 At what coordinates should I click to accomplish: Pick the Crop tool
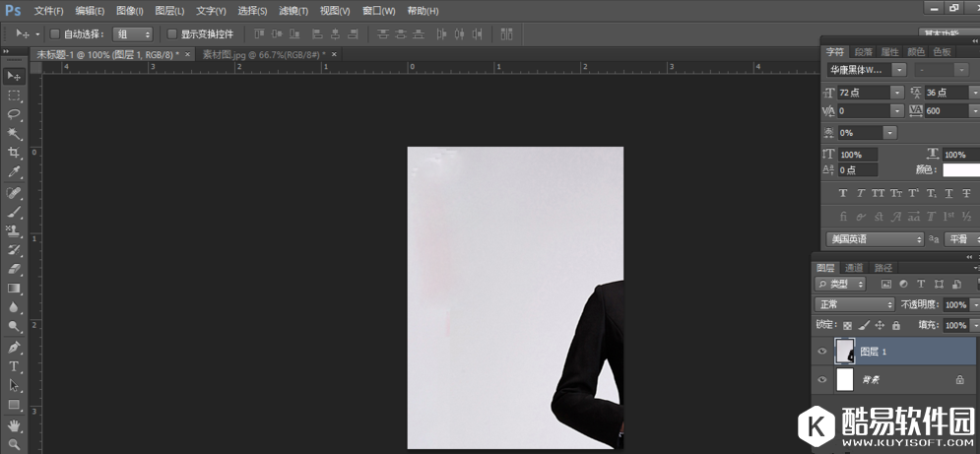point(14,153)
